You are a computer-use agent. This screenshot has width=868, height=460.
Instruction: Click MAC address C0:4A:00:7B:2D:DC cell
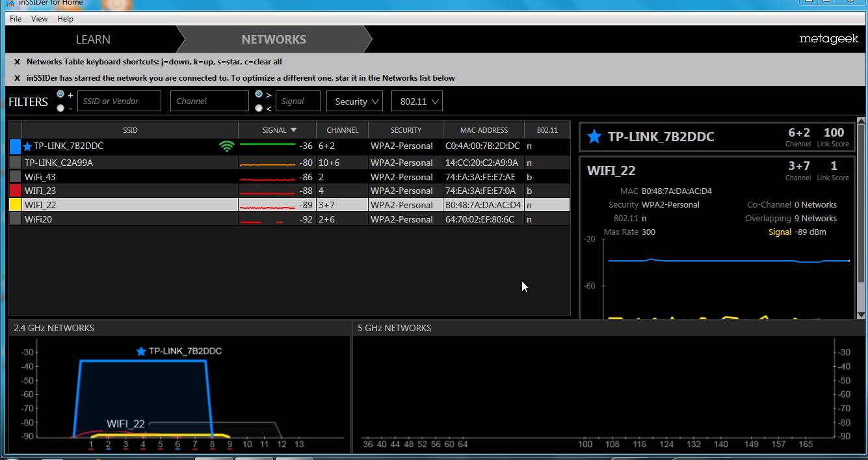[482, 146]
